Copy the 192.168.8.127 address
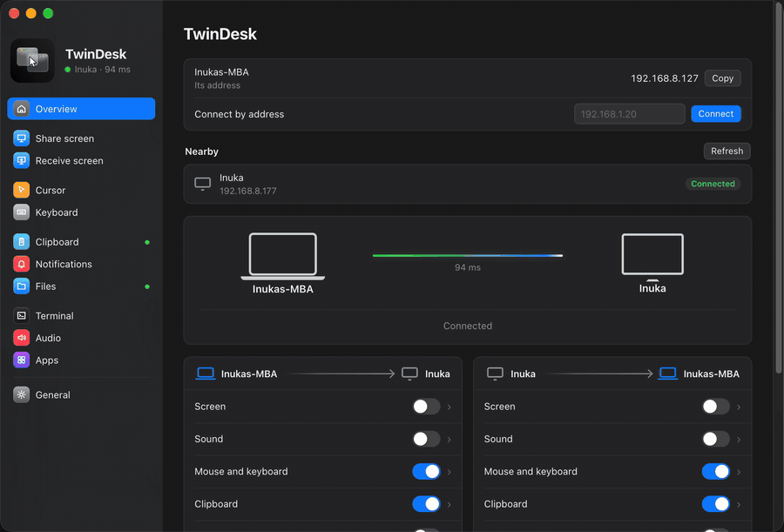This screenshot has height=532, width=784. point(722,78)
